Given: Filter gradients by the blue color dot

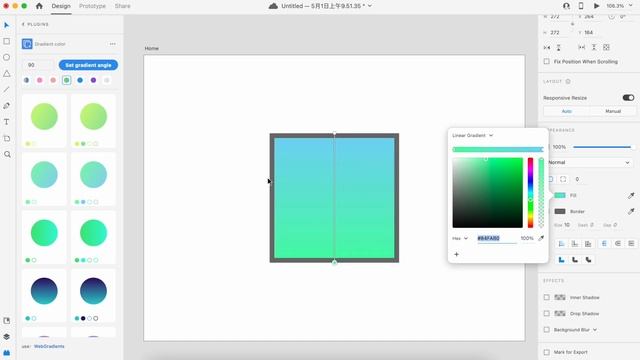Looking at the screenshot, I should point(80,80).
